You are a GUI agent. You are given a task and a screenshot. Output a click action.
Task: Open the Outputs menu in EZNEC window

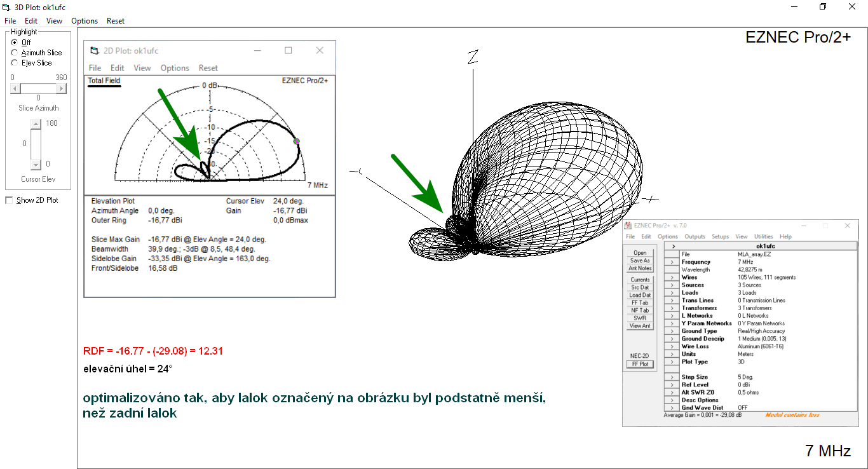click(695, 236)
